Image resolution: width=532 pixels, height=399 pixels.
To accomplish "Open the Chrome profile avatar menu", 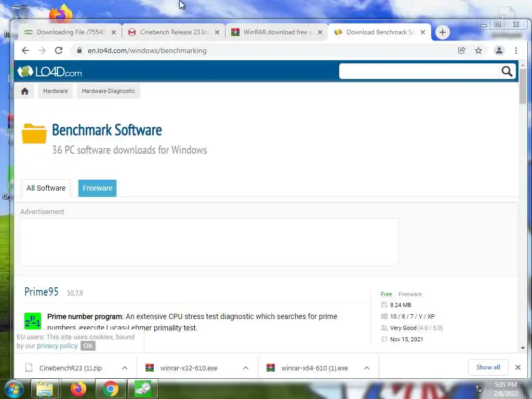I will [499, 50].
